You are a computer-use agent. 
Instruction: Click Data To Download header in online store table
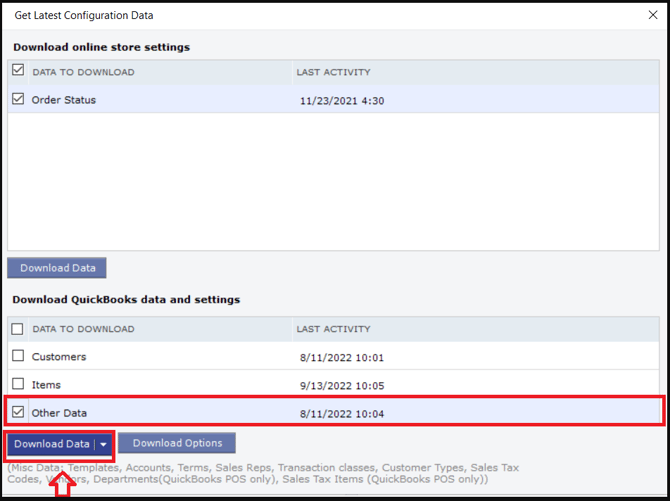pyautogui.click(x=83, y=72)
